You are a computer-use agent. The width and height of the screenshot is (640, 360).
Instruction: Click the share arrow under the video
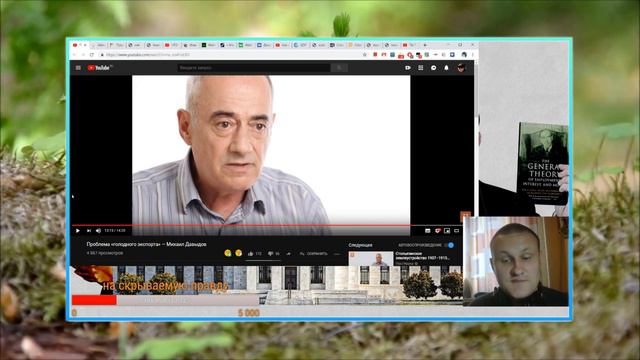[x=289, y=253]
